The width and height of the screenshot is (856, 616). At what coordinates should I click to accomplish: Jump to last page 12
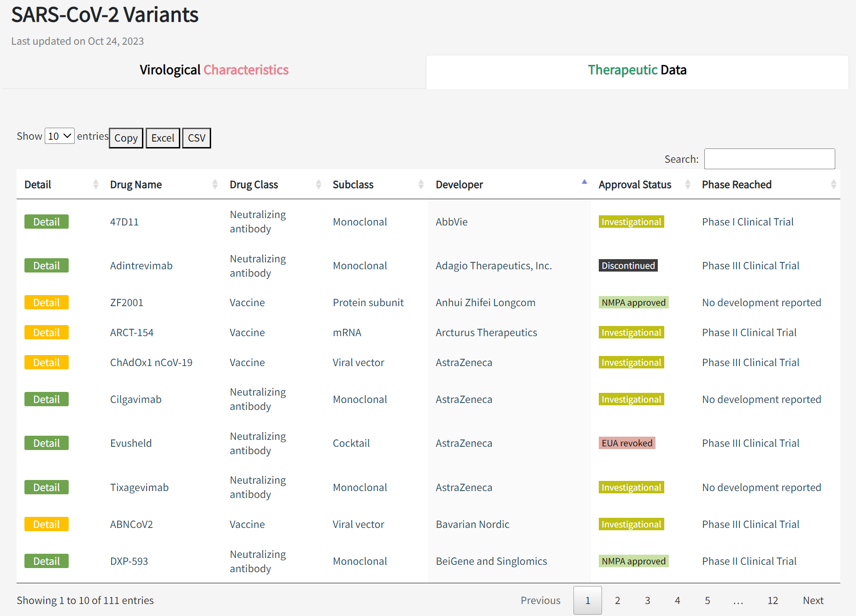coord(773,600)
